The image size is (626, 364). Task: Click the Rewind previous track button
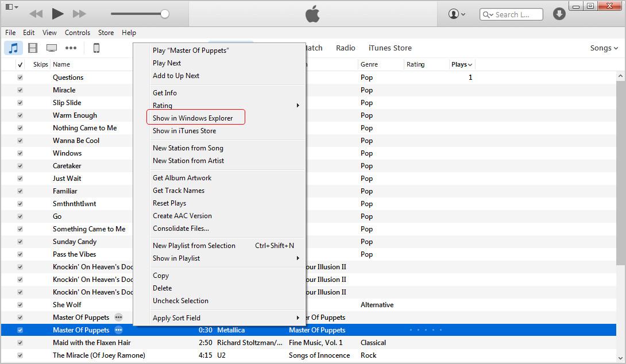[36, 14]
